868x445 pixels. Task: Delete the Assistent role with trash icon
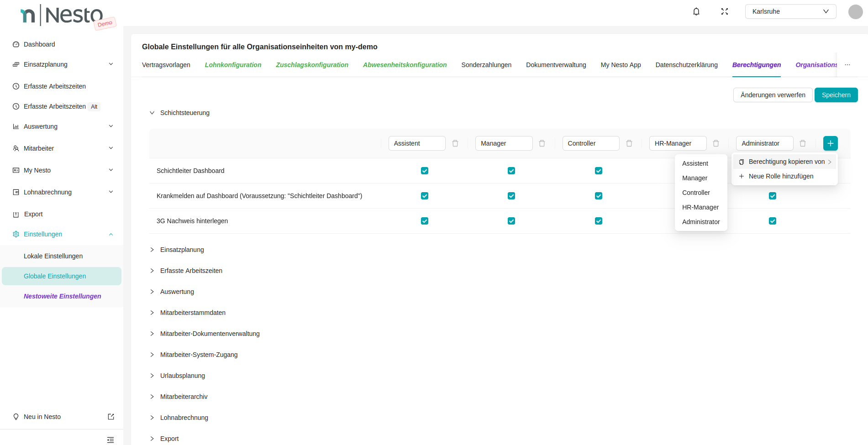click(455, 143)
